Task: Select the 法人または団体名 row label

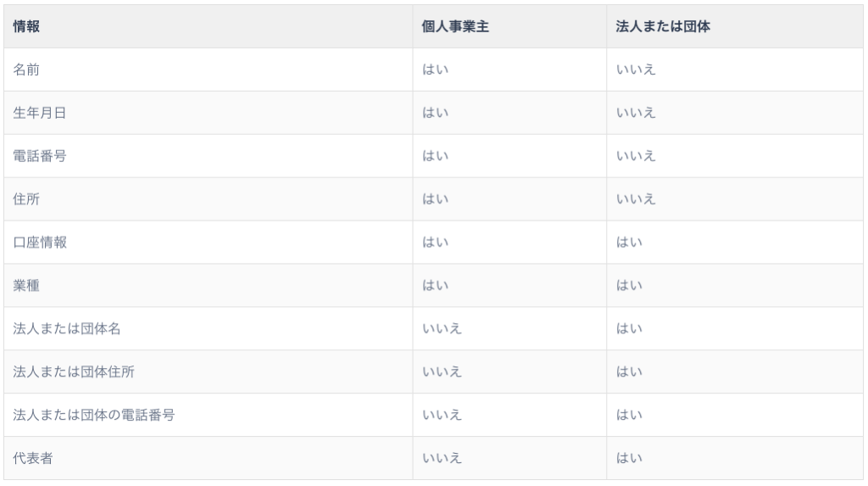Action: pyautogui.click(x=63, y=329)
